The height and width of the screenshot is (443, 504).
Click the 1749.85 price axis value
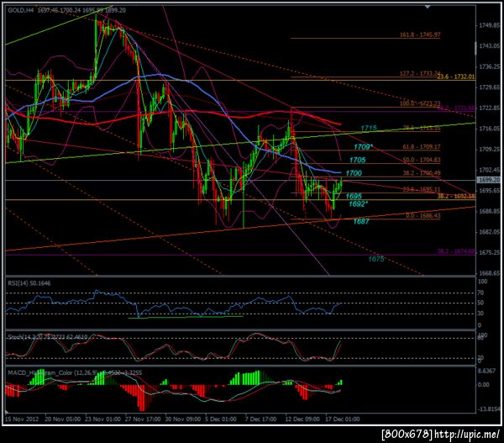[490, 25]
